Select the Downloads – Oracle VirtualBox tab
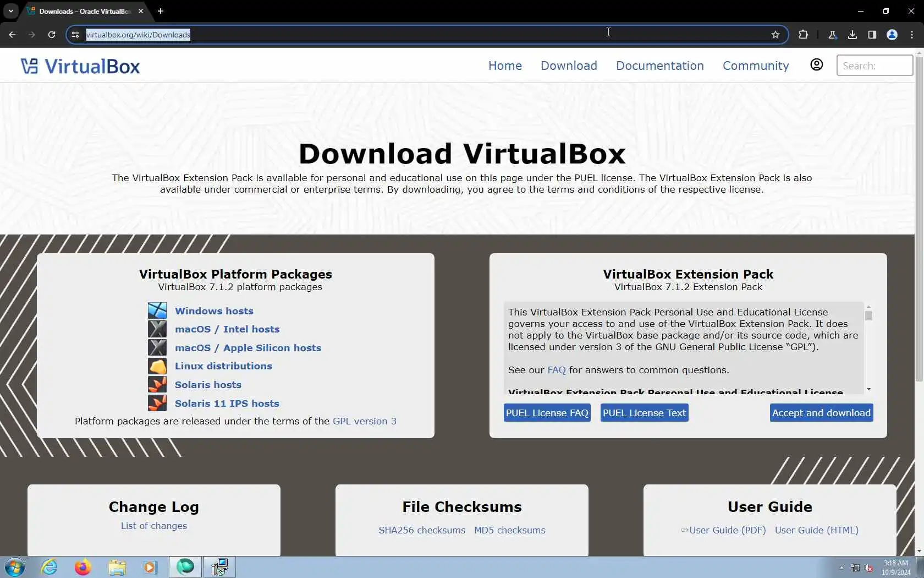924x578 pixels. pos(85,11)
